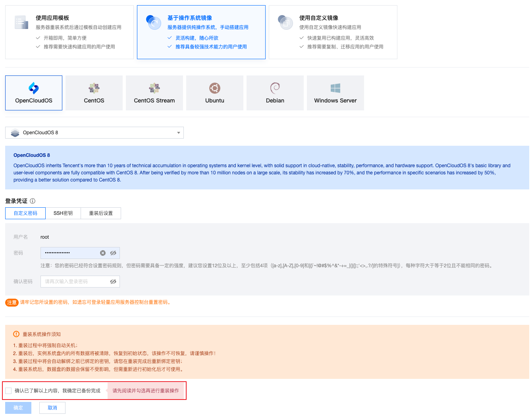Show password using eye icon in 密码 field

pos(113,253)
